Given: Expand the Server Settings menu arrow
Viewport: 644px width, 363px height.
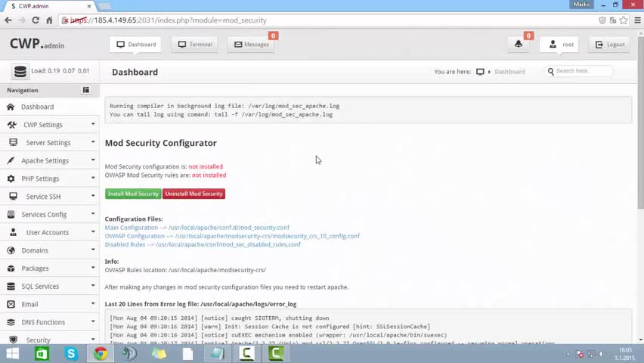Looking at the screenshot, I should point(93,142).
